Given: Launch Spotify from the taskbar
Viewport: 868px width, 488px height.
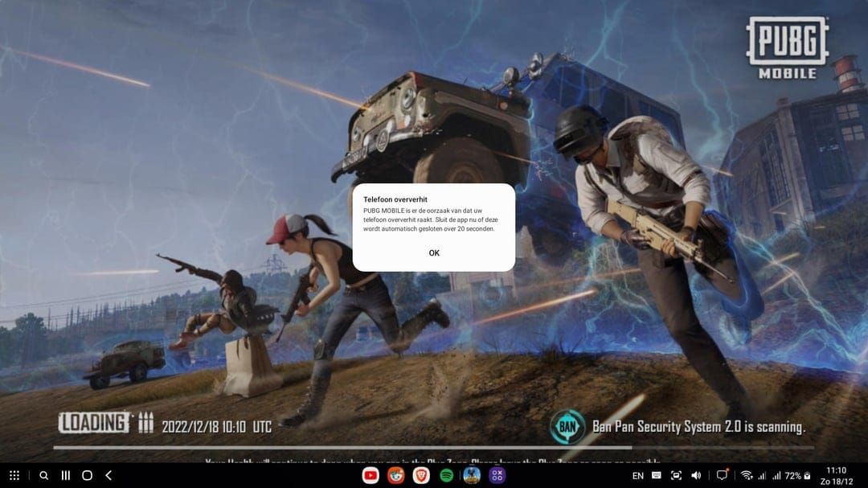Looking at the screenshot, I should [x=447, y=475].
